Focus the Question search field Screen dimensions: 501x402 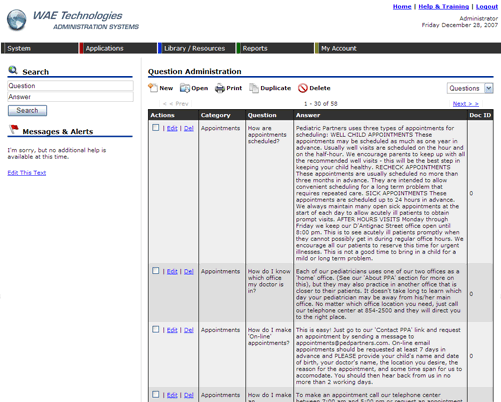(x=70, y=86)
